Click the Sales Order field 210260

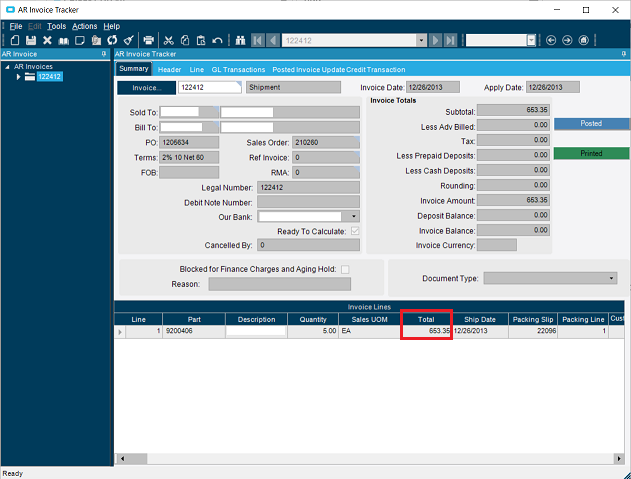point(326,142)
